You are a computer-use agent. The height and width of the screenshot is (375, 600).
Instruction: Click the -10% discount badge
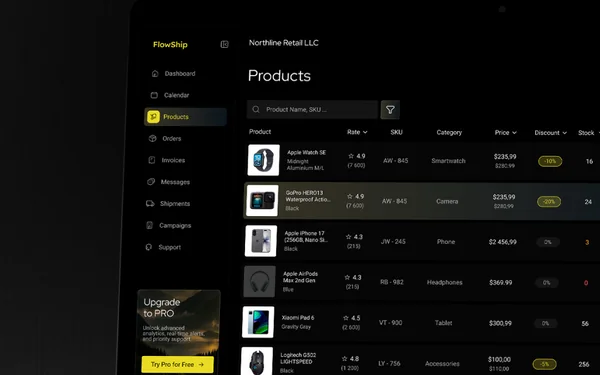(x=550, y=161)
